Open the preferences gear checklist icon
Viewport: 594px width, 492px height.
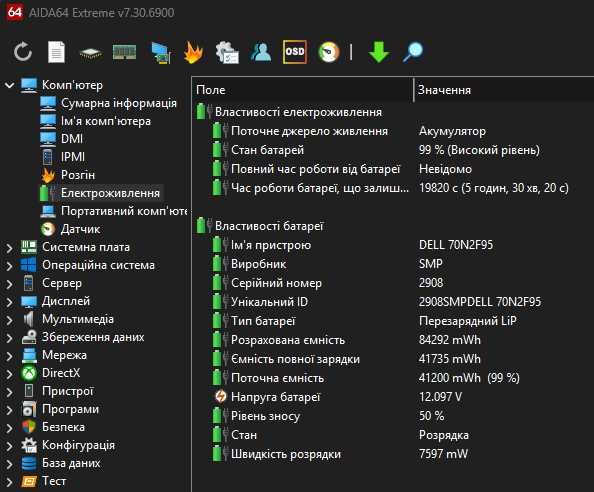pyautogui.click(x=227, y=52)
